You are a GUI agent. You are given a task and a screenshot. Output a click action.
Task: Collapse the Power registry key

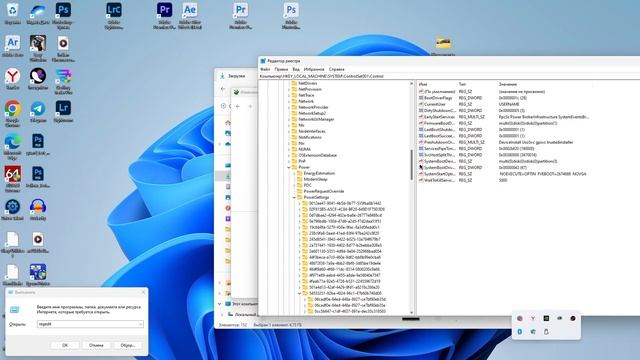pos(289,167)
